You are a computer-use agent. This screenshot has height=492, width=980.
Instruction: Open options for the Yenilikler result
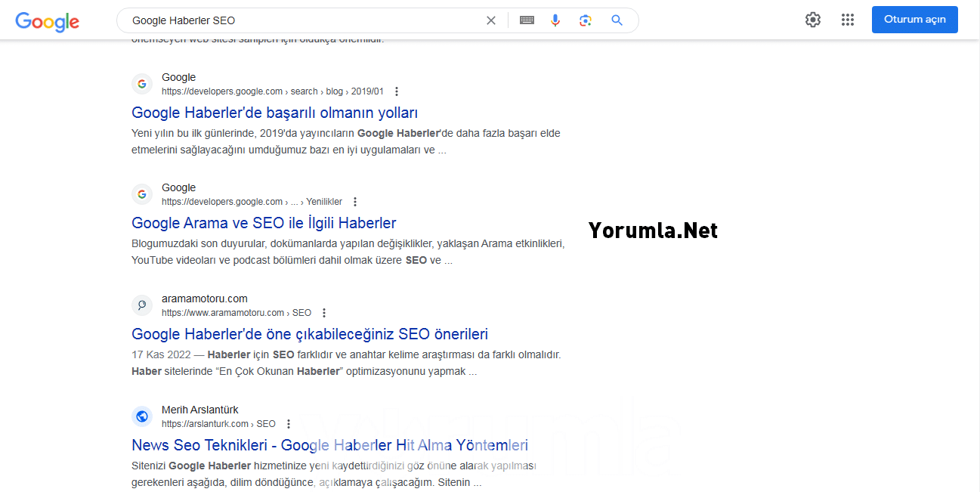coord(355,202)
